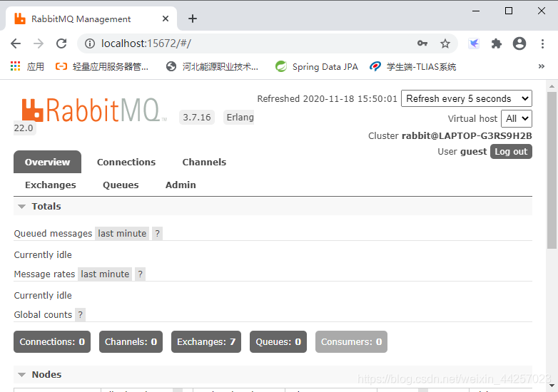Click the page vertical scrollbar thumb
This screenshot has width=558, height=392.
(x=552, y=170)
